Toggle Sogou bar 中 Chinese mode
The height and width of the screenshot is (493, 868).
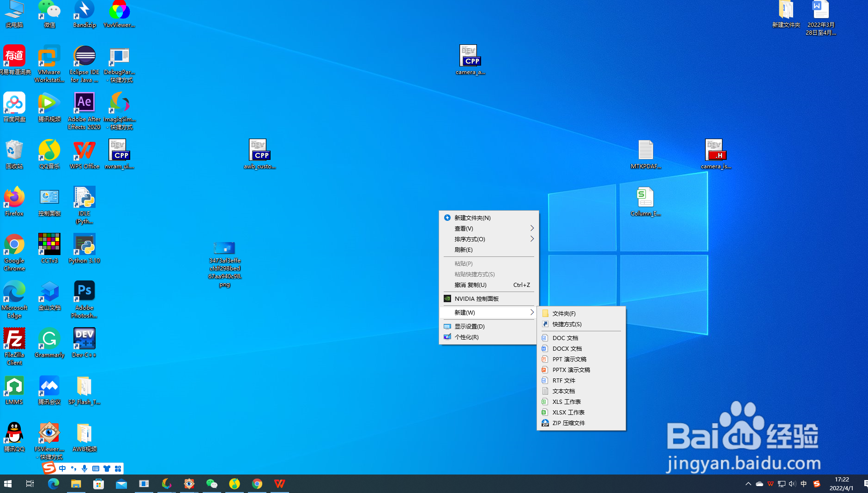(62, 468)
